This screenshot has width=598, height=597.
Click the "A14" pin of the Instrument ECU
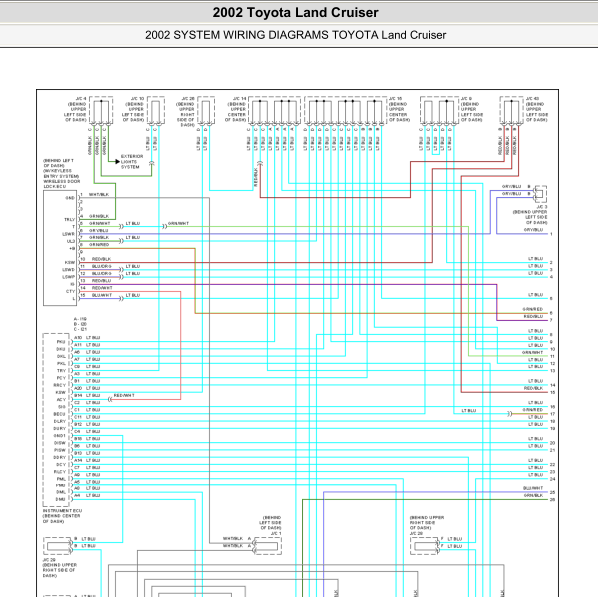pos(78,460)
